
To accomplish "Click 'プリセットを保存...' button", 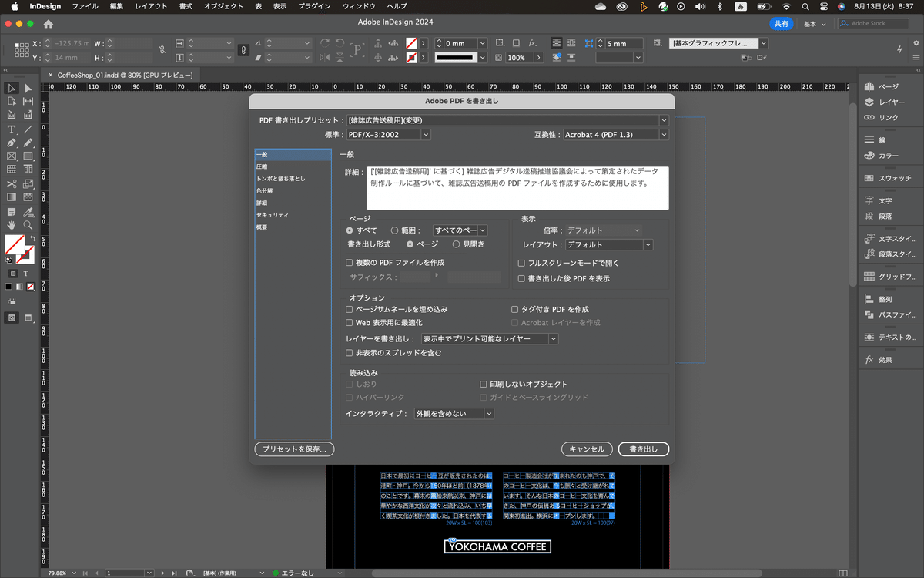I will [294, 449].
